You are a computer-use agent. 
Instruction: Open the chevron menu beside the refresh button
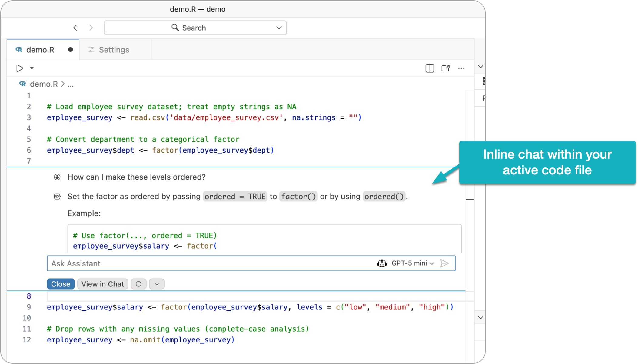[x=157, y=284]
